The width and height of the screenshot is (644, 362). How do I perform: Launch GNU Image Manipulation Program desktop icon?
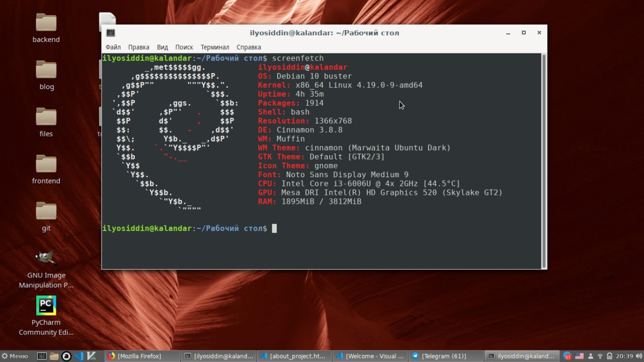46,269
